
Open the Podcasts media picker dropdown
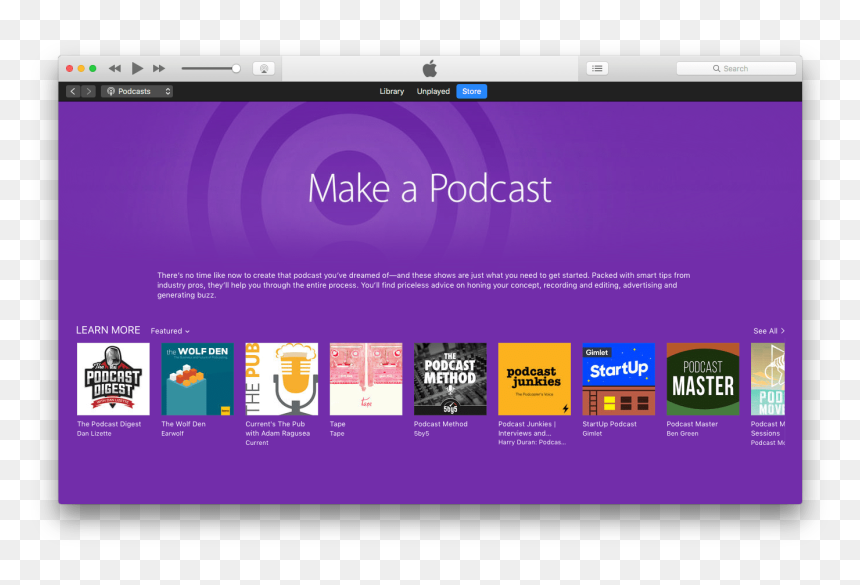(x=137, y=92)
